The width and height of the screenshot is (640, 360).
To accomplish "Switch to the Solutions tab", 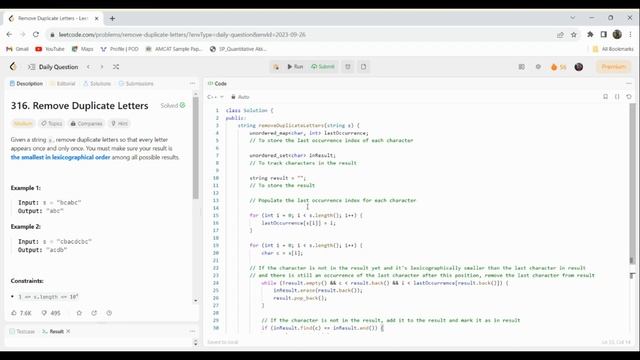I will point(97,84).
